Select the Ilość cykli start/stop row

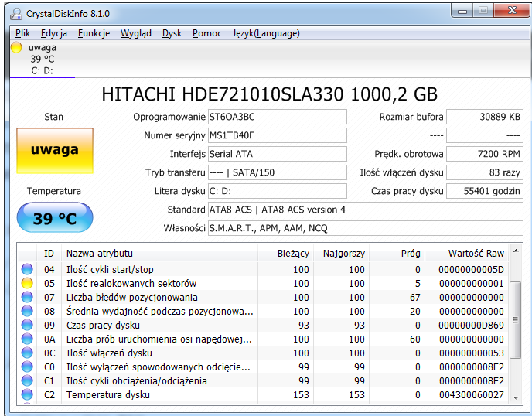click(x=263, y=269)
